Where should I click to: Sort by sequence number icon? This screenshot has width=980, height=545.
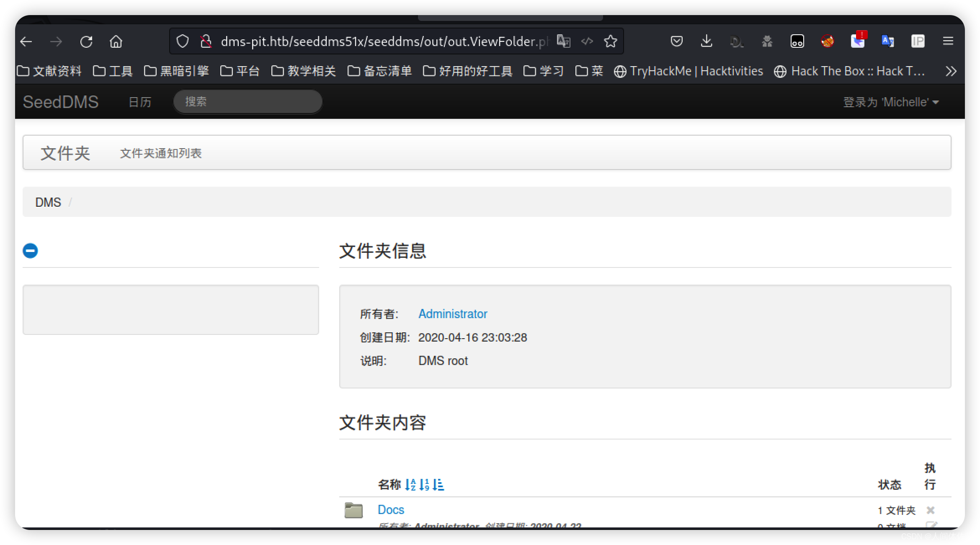(x=424, y=484)
